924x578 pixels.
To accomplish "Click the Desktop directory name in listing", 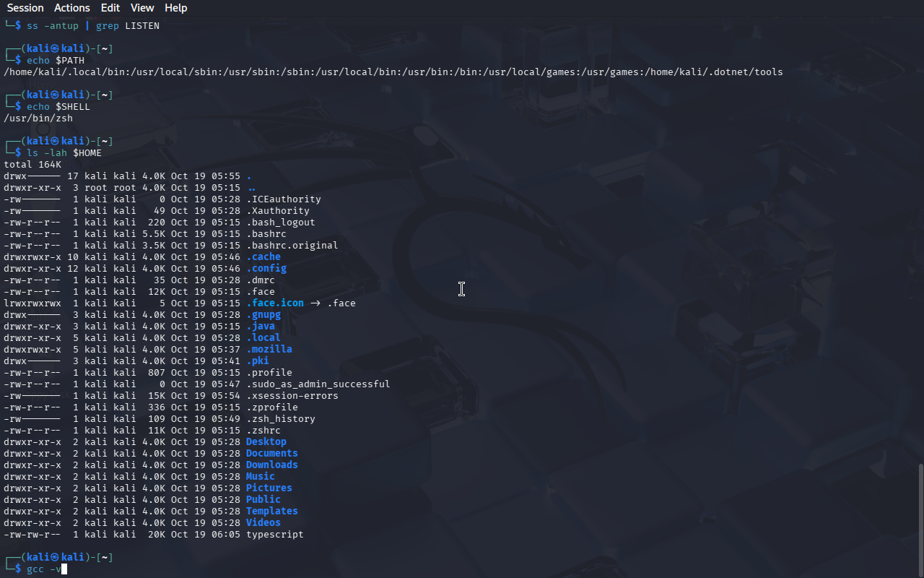I will pyautogui.click(x=266, y=441).
